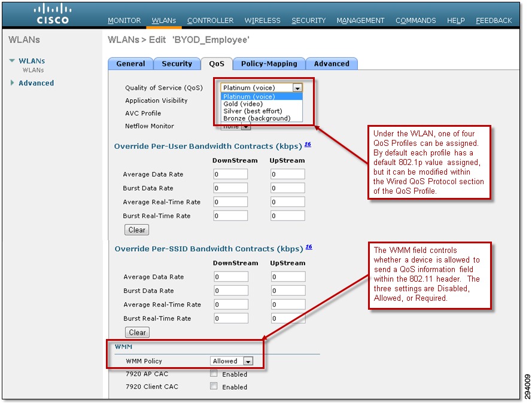
Task: Open the Quality of Service dropdown arrow
Action: [297, 88]
